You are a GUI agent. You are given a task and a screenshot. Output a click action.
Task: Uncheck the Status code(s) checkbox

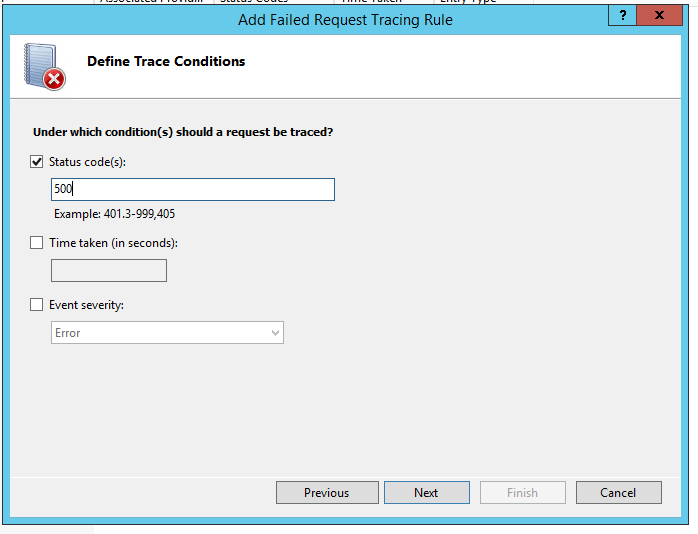point(37,162)
